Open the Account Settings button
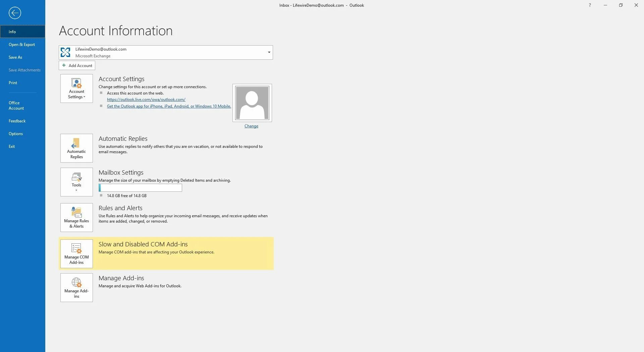The width and height of the screenshot is (644, 352). click(76, 89)
